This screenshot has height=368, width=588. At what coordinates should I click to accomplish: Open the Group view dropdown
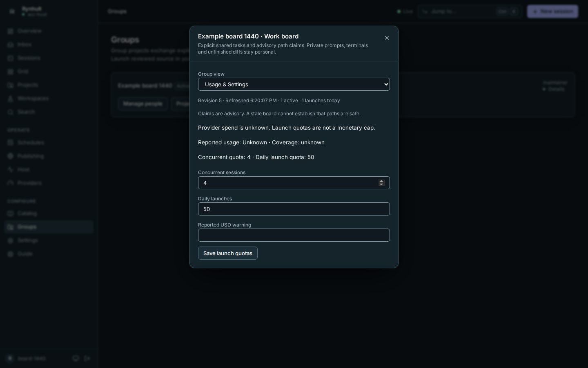(294, 84)
